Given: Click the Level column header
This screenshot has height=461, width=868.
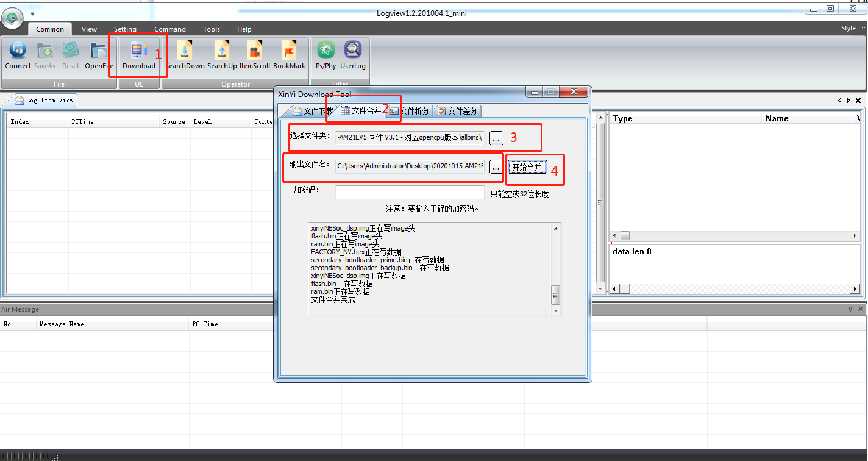Looking at the screenshot, I should tap(221, 121).
